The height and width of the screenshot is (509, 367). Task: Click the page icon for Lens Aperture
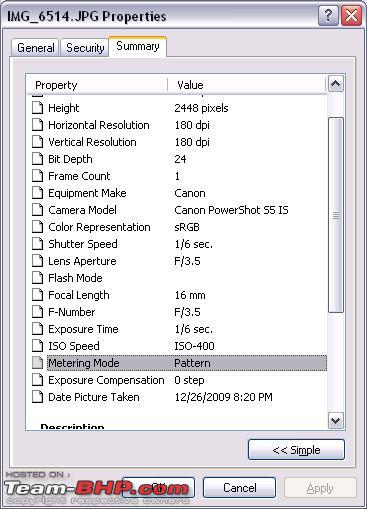(37, 261)
